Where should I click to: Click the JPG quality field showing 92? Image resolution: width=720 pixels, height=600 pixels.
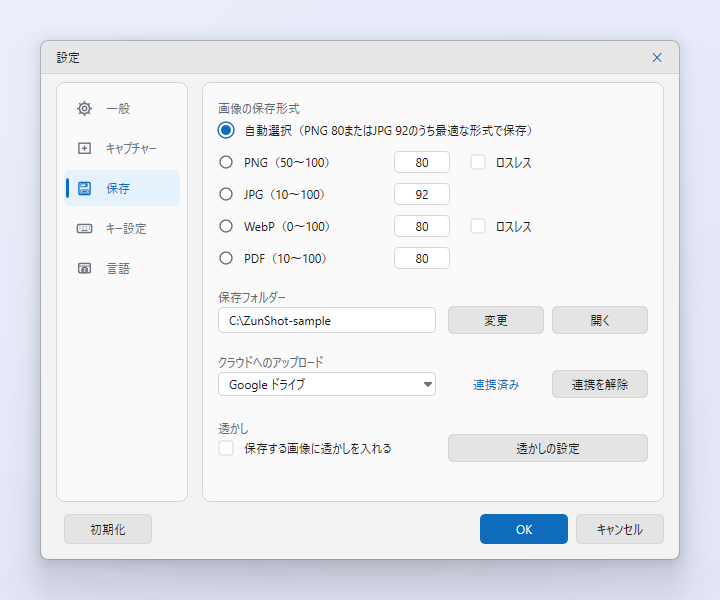pyautogui.click(x=422, y=194)
